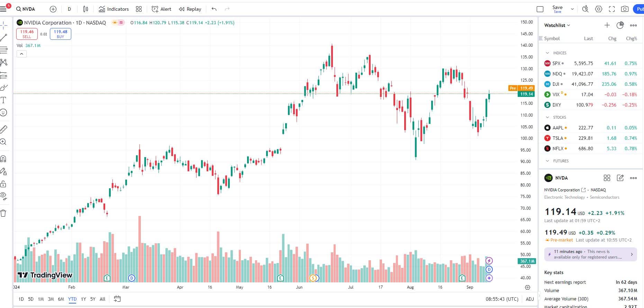The width and height of the screenshot is (644, 308).
Task: Undo the last chart action
Action: 214,9
